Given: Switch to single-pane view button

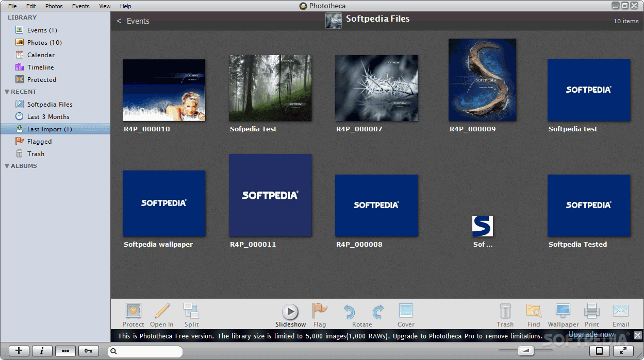Looking at the screenshot, I should point(600,351).
